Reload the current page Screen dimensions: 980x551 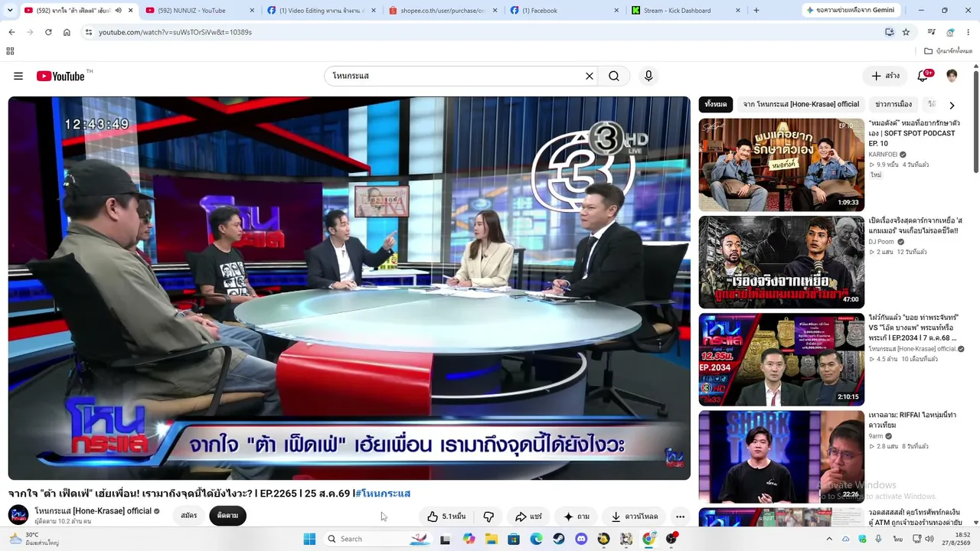pos(48,32)
